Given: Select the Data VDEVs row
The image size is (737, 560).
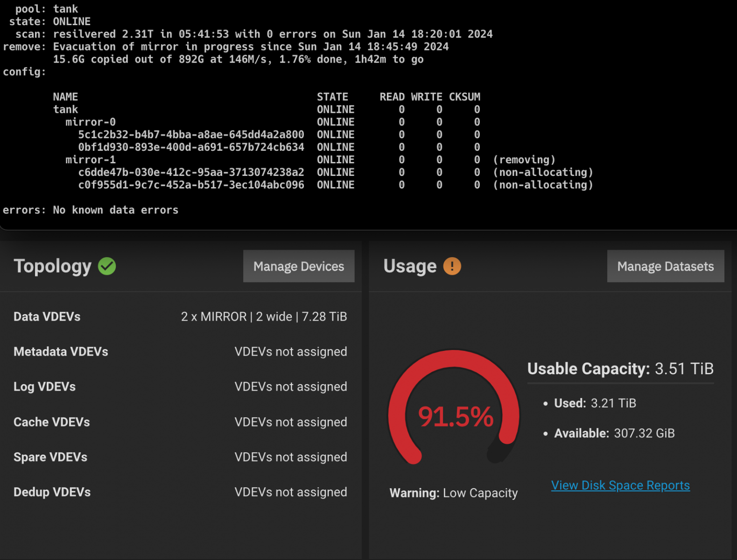Looking at the screenshot, I should [x=180, y=317].
